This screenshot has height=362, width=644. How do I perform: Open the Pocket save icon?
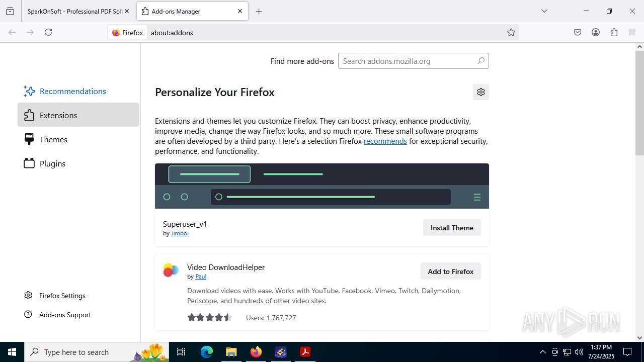pyautogui.click(x=578, y=32)
